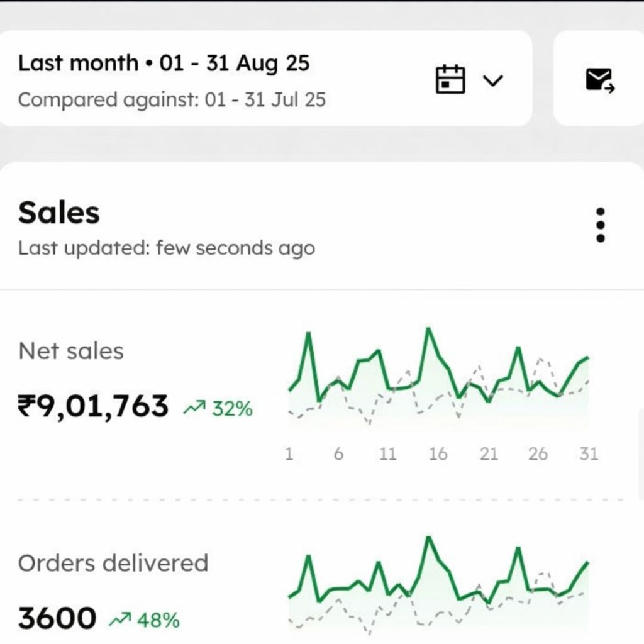Open the Orders delivered line chart
The image size is (644, 644).
click(x=438, y=585)
